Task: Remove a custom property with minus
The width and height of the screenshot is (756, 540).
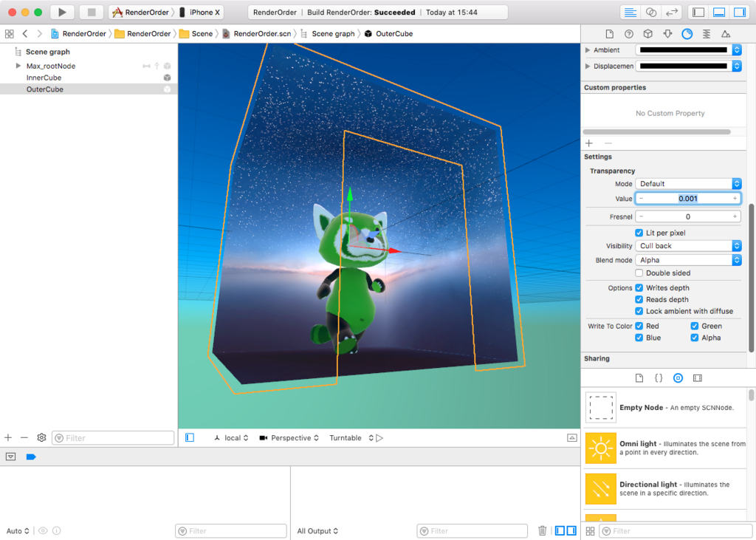Action: 608,143
